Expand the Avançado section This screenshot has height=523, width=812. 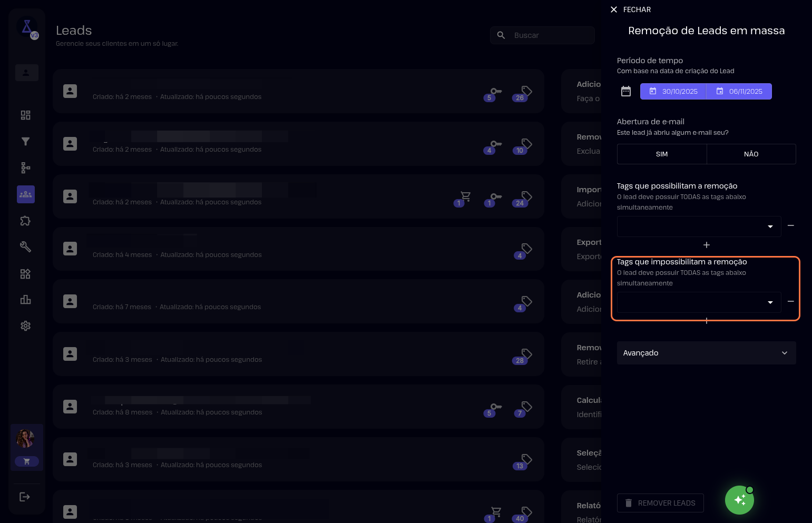[706, 353]
